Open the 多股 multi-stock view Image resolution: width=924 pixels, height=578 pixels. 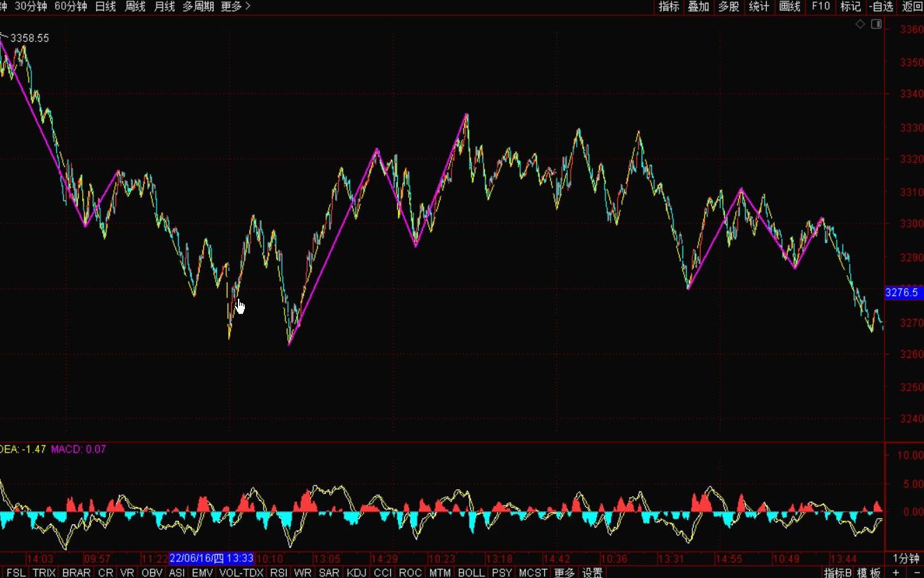(728, 6)
